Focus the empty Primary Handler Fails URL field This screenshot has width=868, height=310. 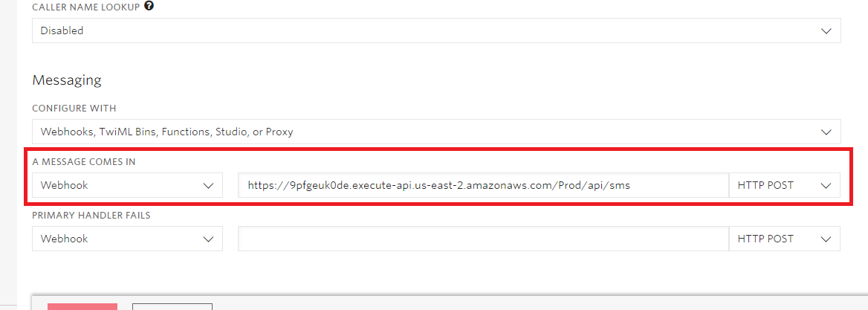[x=483, y=239]
